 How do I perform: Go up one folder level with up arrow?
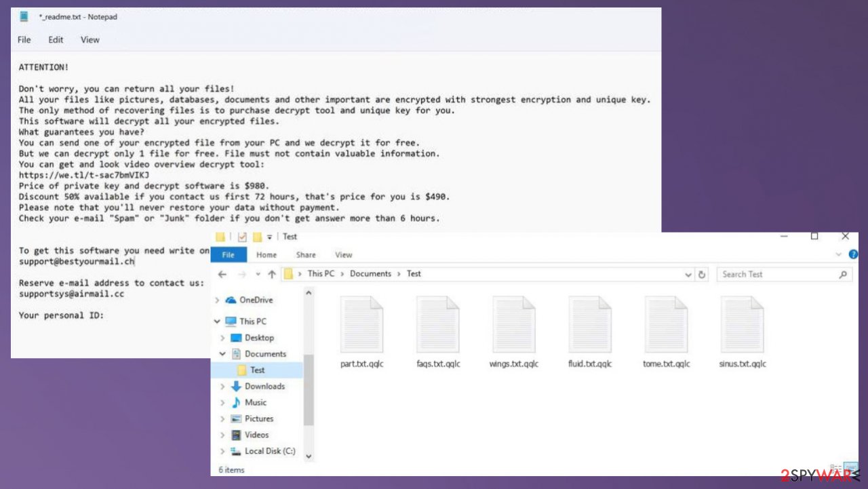click(272, 274)
